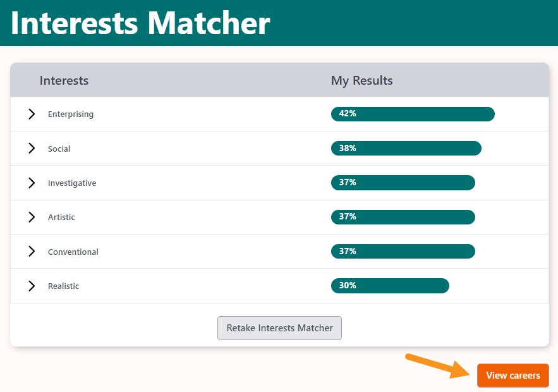This screenshot has width=558, height=392.
Task: Expand the Realistic interest chevron
Action: [32, 286]
